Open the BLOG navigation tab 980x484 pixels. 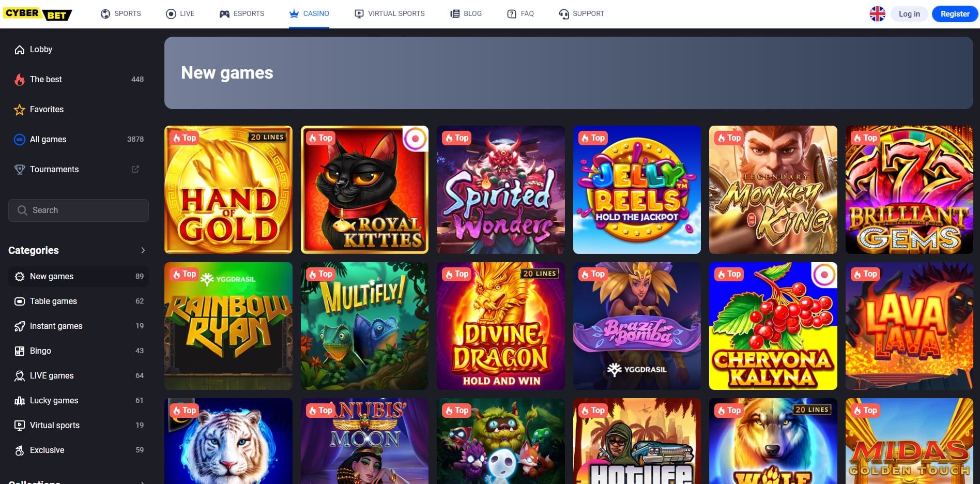[466, 14]
